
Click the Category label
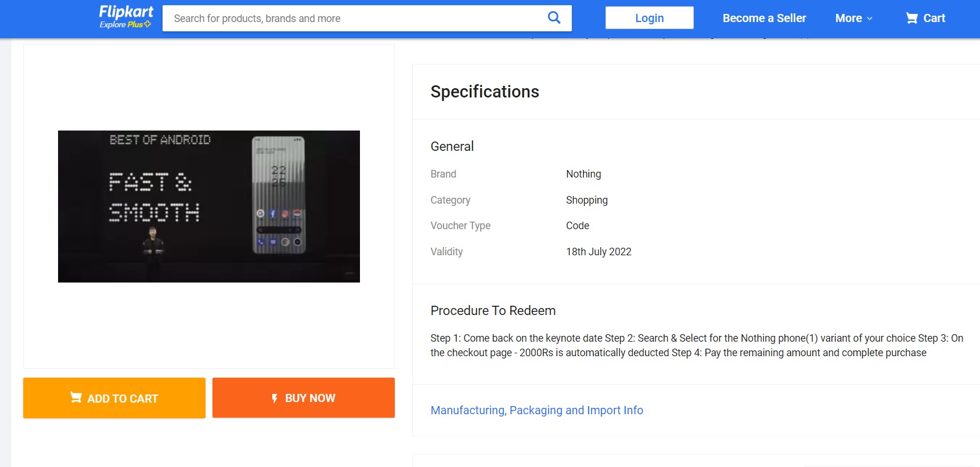coord(451,200)
